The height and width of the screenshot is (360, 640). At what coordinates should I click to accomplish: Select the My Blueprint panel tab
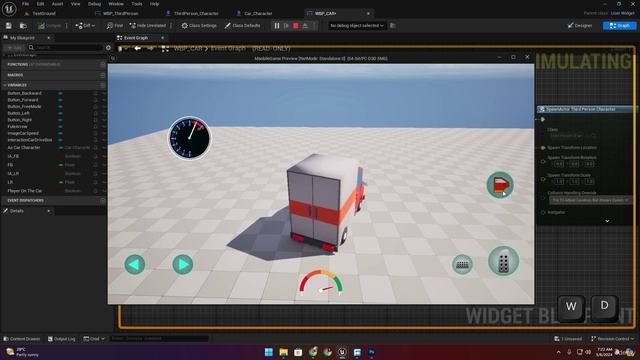(x=22, y=38)
